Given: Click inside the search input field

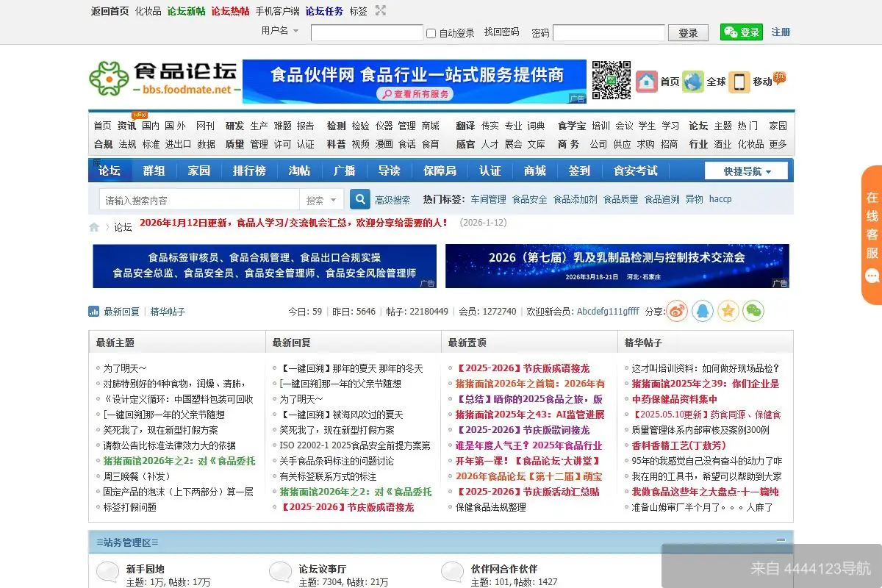Looking at the screenshot, I should pyautogui.click(x=198, y=198).
